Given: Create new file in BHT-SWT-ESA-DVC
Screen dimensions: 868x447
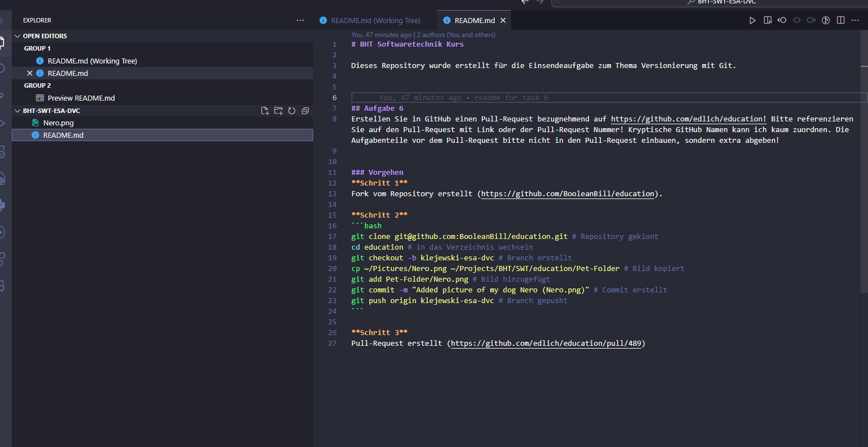Looking at the screenshot, I should pyautogui.click(x=265, y=111).
